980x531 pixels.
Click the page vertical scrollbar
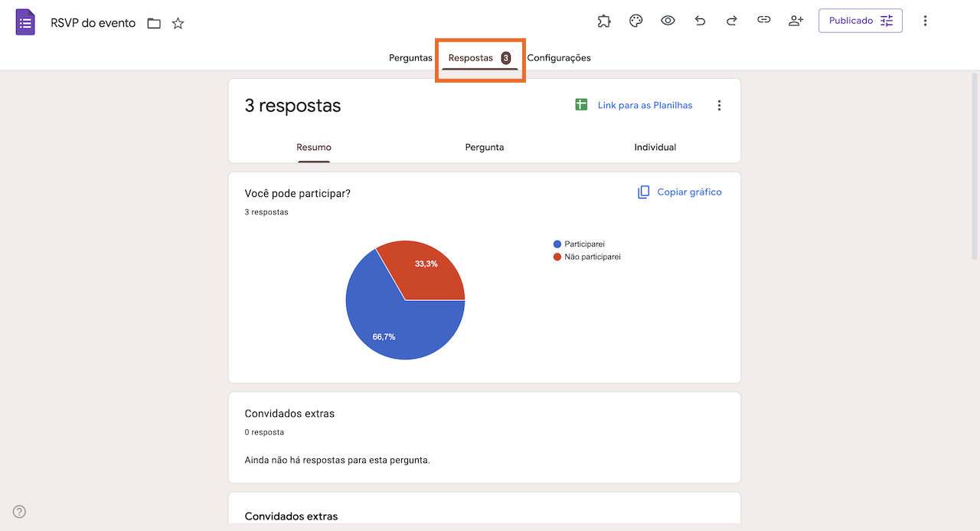[975, 167]
